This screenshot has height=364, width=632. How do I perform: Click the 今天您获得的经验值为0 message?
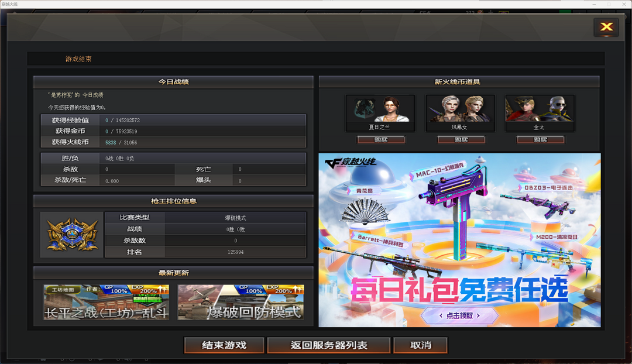(x=77, y=108)
